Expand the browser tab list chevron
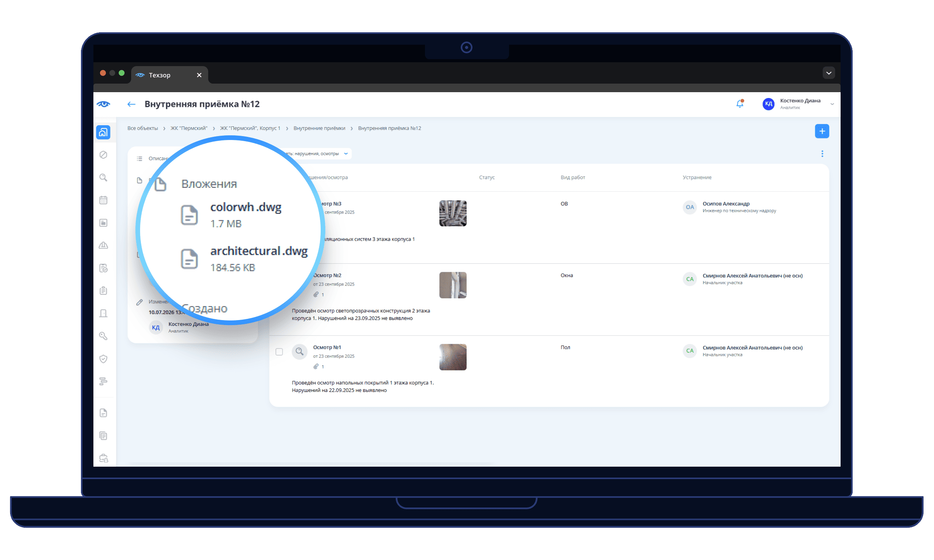 pyautogui.click(x=829, y=73)
